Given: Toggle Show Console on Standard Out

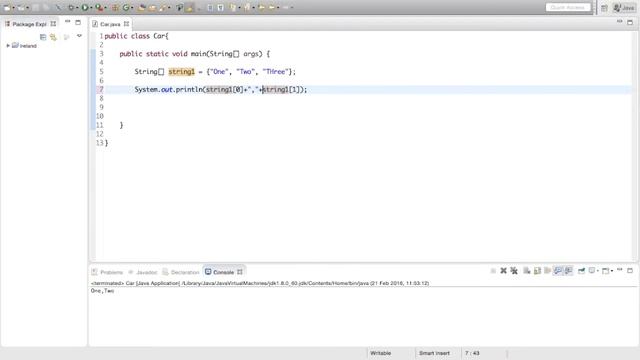Looking at the screenshot, I should coord(558,271).
